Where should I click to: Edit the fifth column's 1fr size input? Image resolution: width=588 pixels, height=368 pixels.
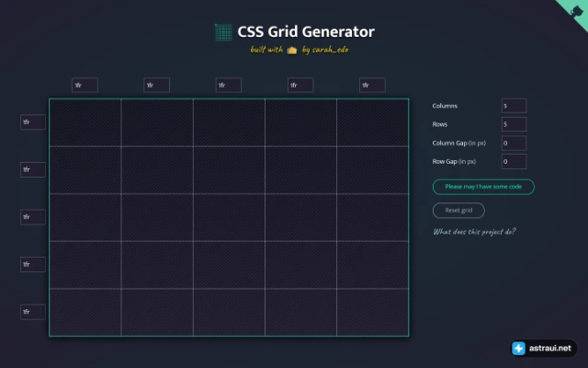click(372, 86)
